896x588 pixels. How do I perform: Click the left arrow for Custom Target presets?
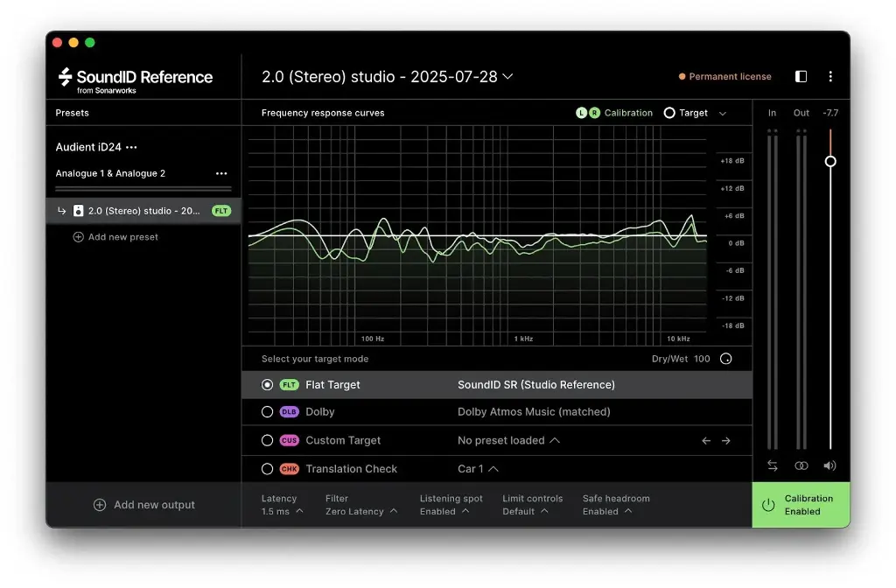point(706,441)
